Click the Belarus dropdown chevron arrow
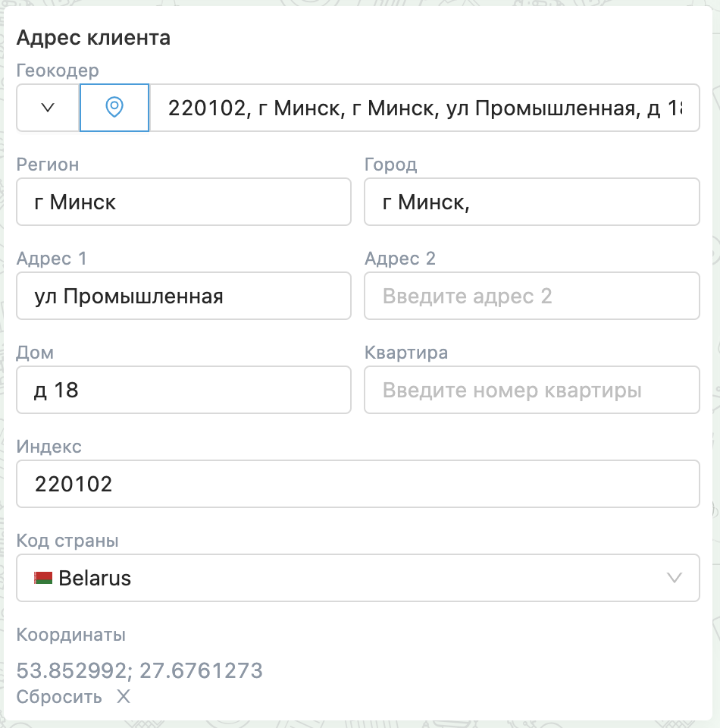 pos(674,578)
